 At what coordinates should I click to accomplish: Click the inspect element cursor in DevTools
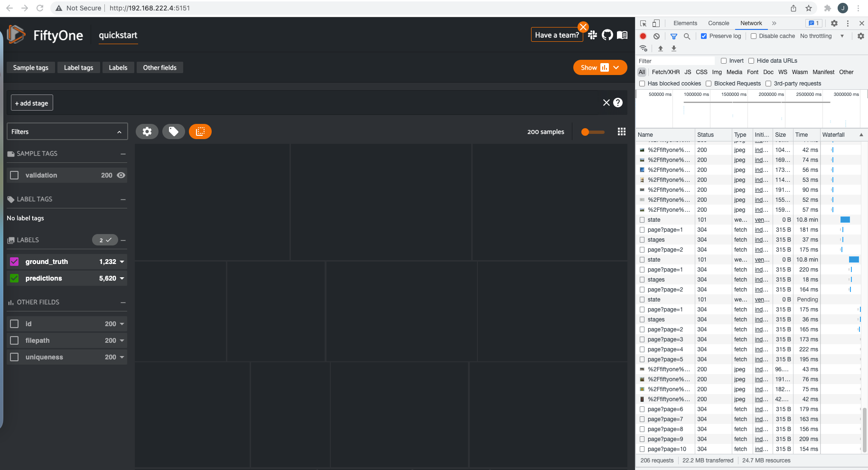click(x=643, y=23)
